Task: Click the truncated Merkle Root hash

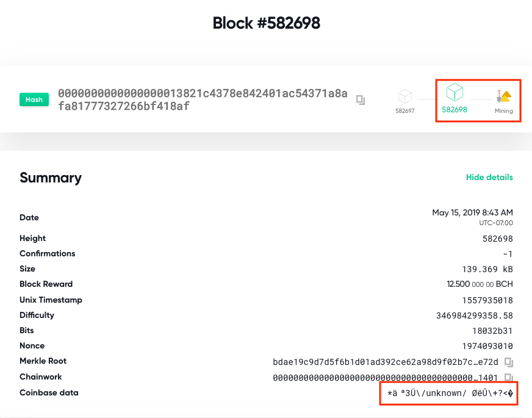Action: 386,362
